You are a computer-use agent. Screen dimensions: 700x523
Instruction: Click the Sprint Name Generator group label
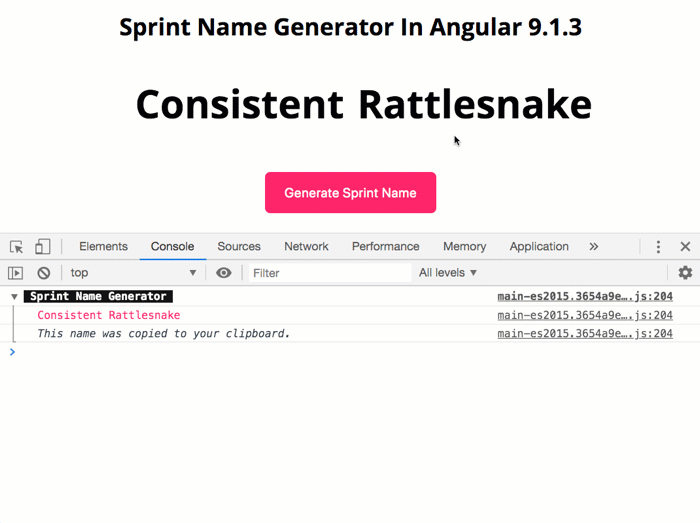pos(98,296)
